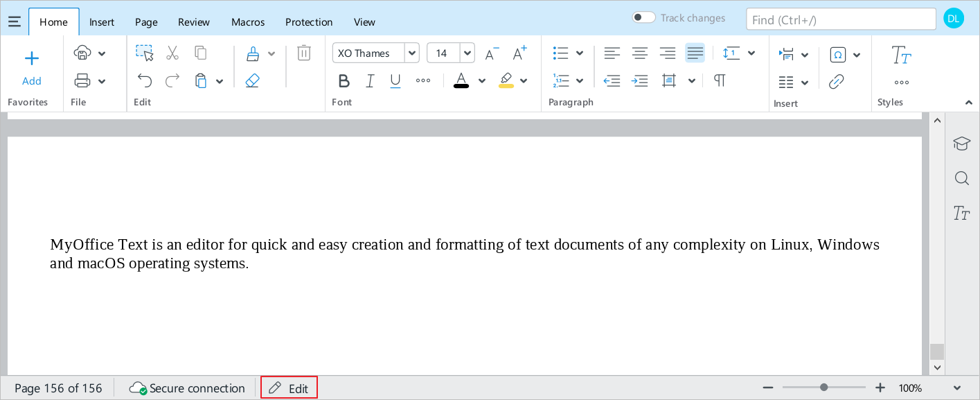Viewport: 980px width, 400px height.
Task: Open the hamburger main menu
Action: click(x=14, y=21)
